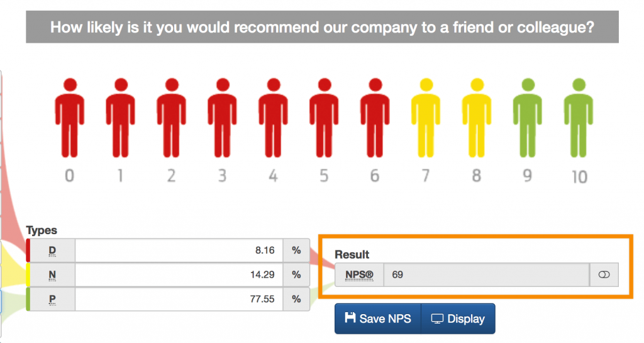Click the Save NPS button
The height and width of the screenshot is (343, 644).
tap(378, 318)
